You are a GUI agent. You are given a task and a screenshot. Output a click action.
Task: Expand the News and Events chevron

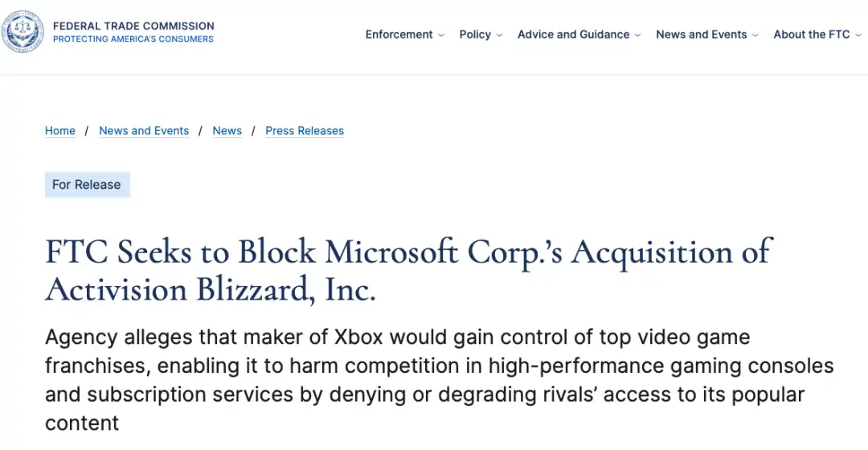(x=755, y=35)
